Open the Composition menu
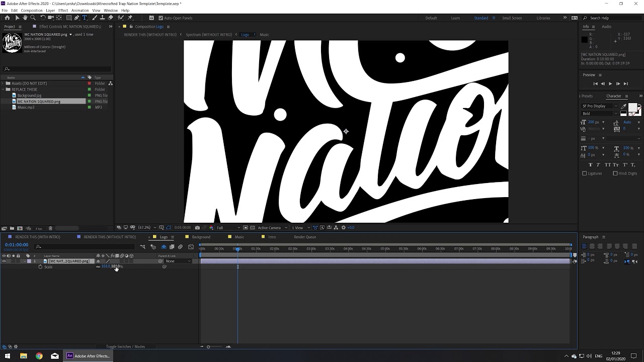 (x=32, y=11)
